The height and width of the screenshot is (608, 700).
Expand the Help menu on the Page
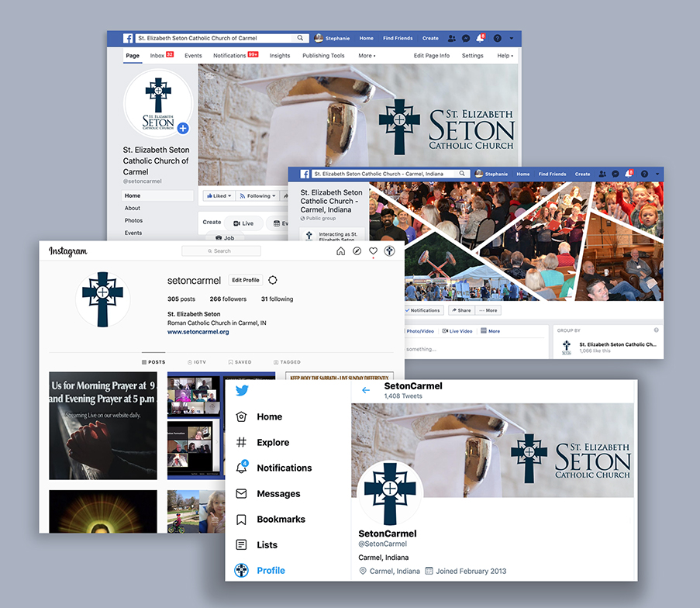click(505, 56)
